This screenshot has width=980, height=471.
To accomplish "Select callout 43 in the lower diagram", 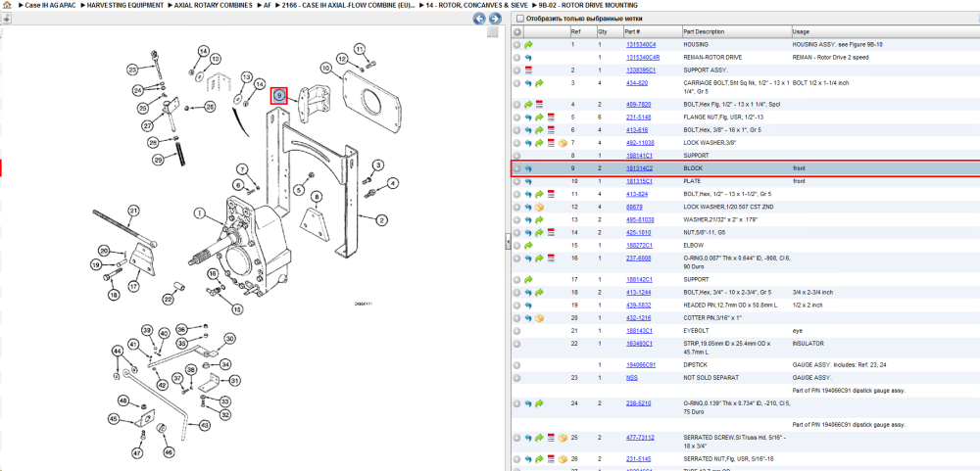I will pyautogui.click(x=204, y=425).
